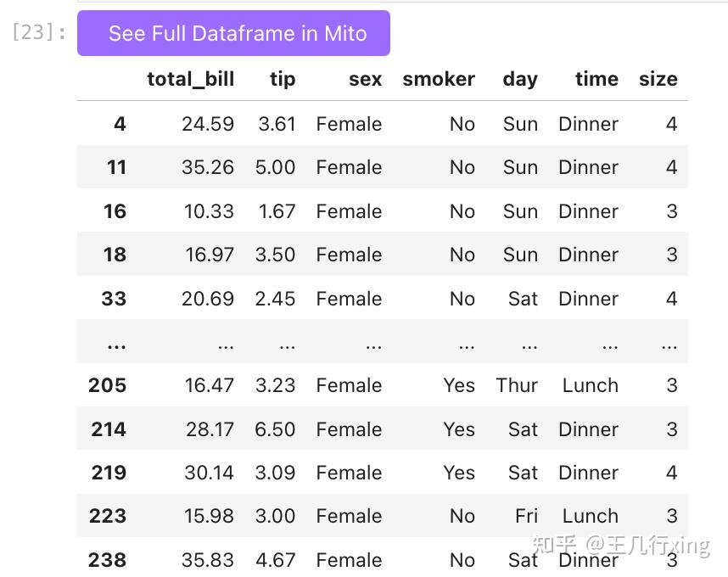Click the tip value 6.50
Image resolution: width=728 pixels, height=577 pixels.
click(x=275, y=429)
